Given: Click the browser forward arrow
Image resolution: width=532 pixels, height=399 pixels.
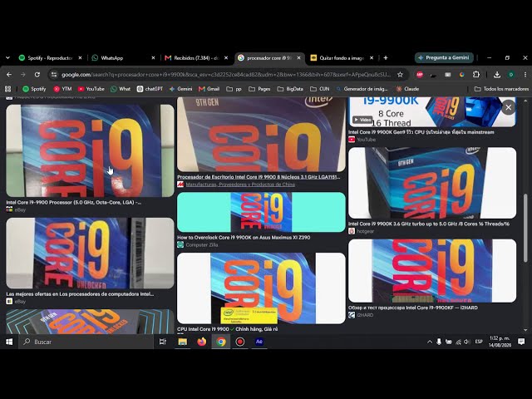Looking at the screenshot, I should pos(23,75).
